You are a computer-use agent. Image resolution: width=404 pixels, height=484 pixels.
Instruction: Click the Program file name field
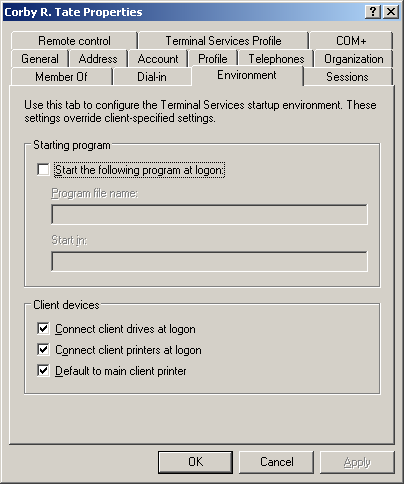click(210, 214)
